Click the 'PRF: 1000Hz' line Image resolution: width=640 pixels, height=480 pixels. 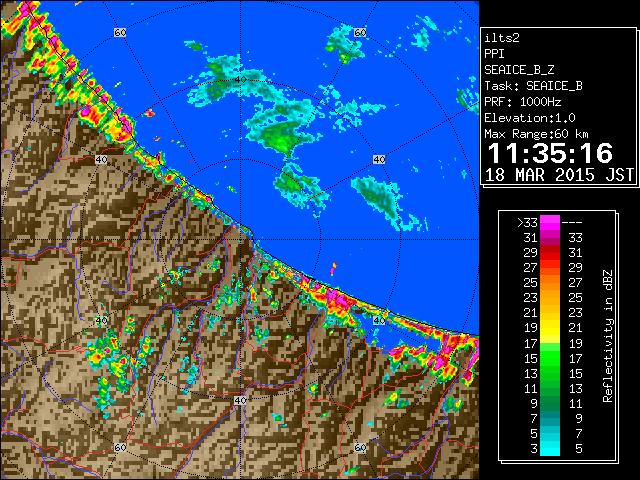coord(523,102)
